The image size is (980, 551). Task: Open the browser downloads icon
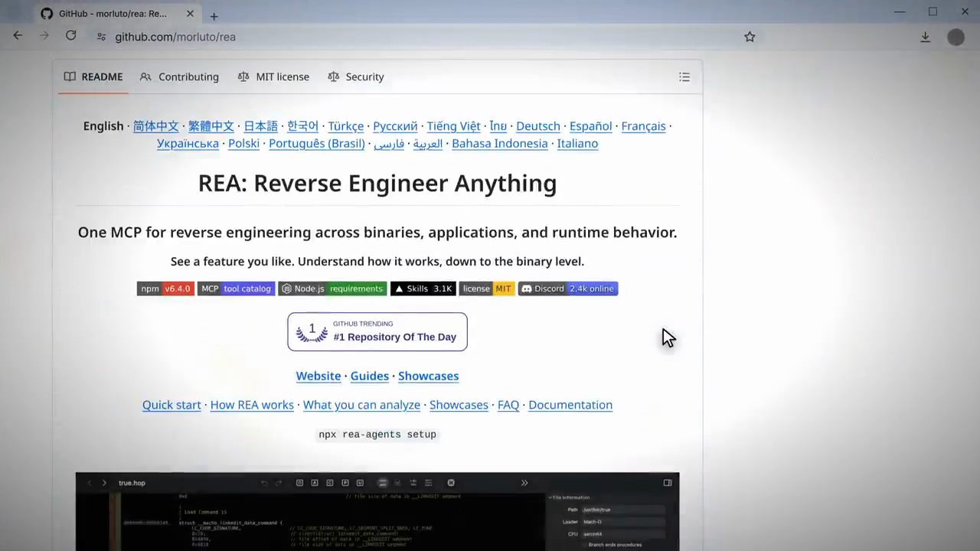[x=925, y=37]
